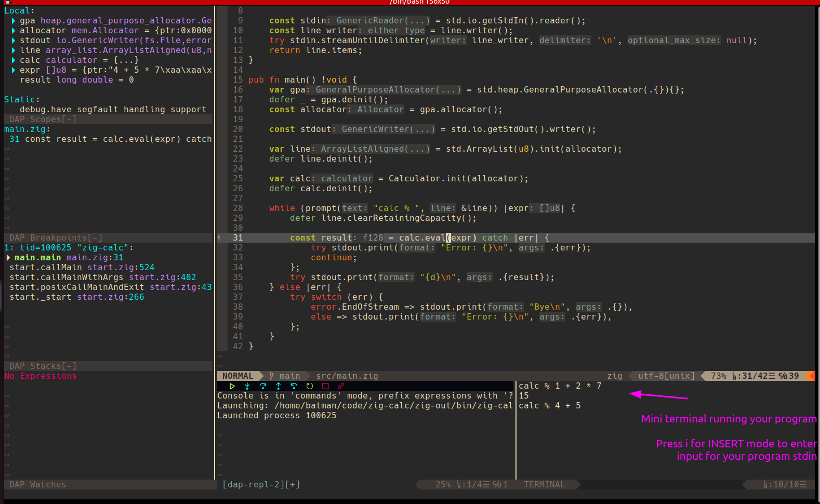The image size is (820, 504).
Task: Click the 'continue;' statement on line 33
Action: pos(334,258)
